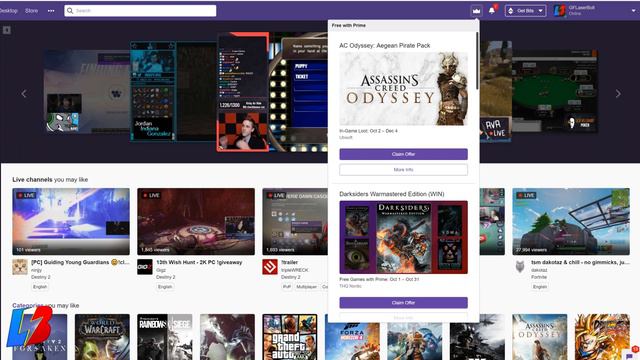Click the Multiplayer tag under !trailer
Screen dimensions: 640x360
[307, 287]
